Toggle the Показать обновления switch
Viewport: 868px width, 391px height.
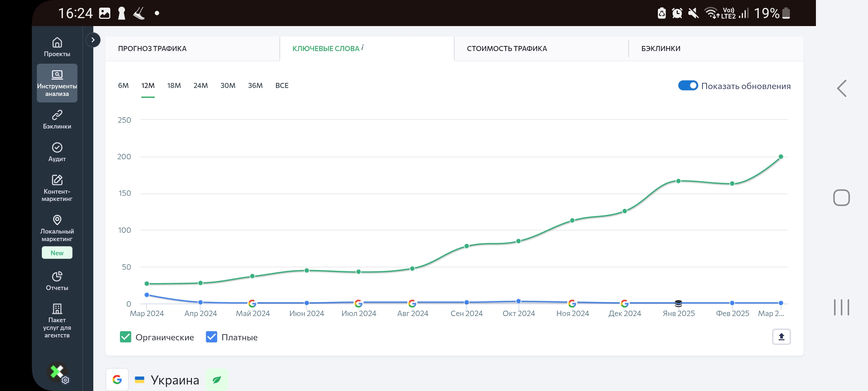click(688, 86)
